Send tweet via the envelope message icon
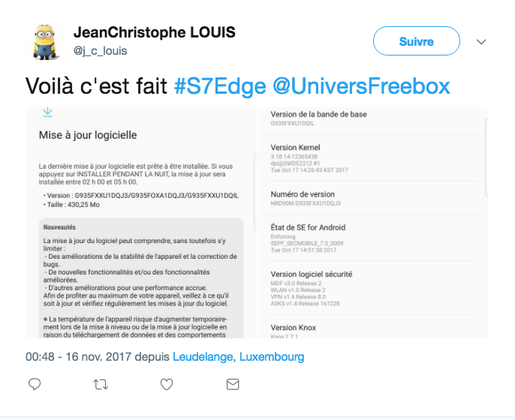 click(233, 384)
